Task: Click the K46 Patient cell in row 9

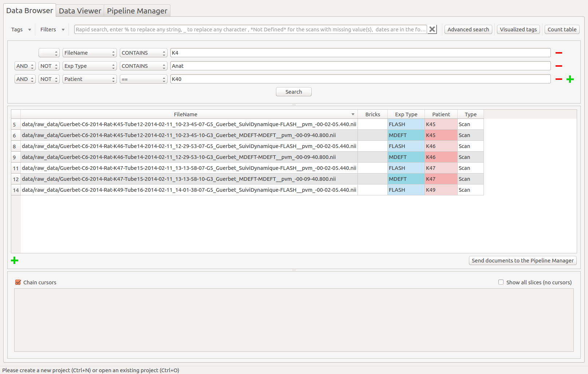Action: pyautogui.click(x=441, y=157)
